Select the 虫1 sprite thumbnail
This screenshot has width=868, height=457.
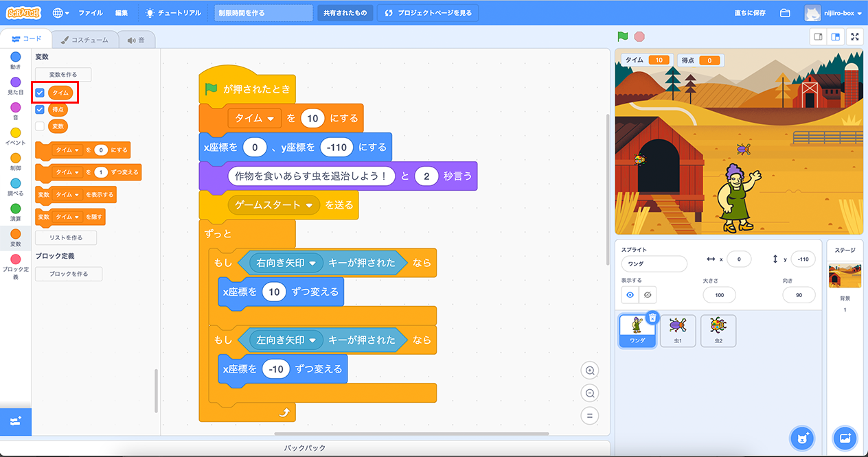[x=677, y=331]
